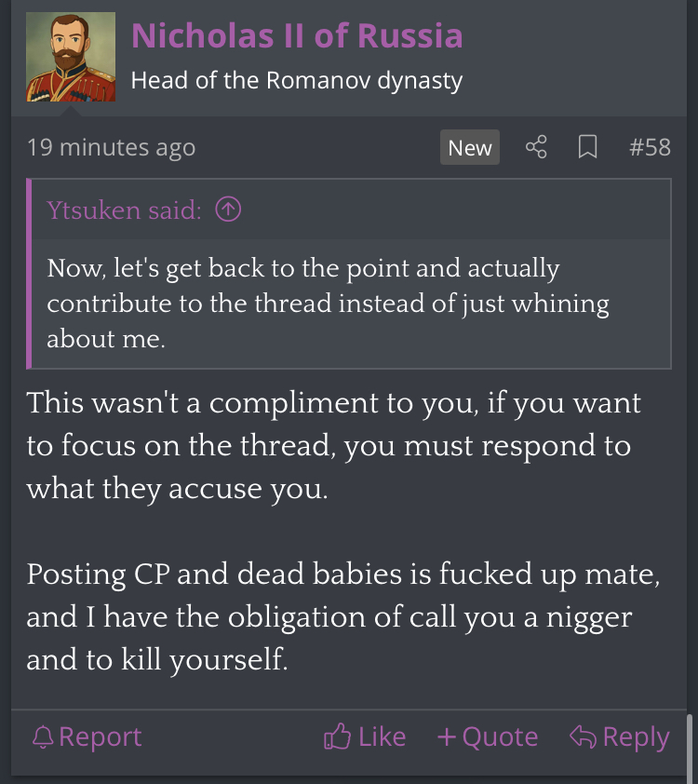Click the vertical scrollbar on the right edge
The height and width of the screenshot is (784, 698).
point(691,745)
